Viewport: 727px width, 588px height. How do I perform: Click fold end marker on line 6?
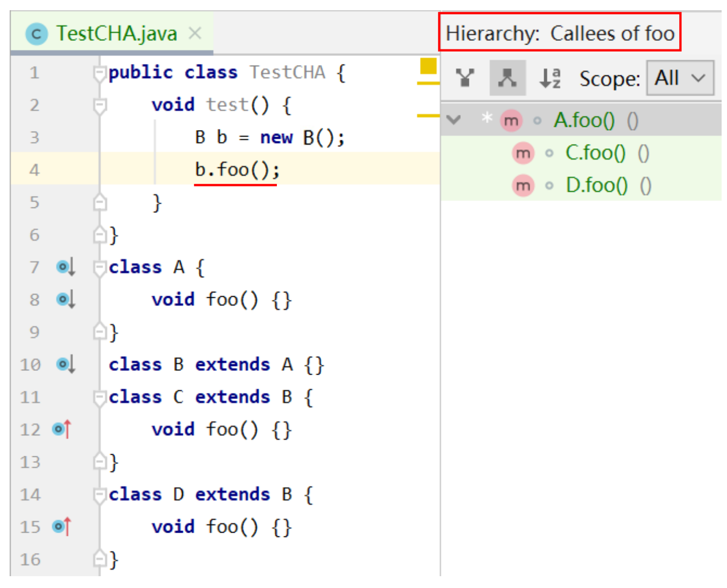click(99, 235)
